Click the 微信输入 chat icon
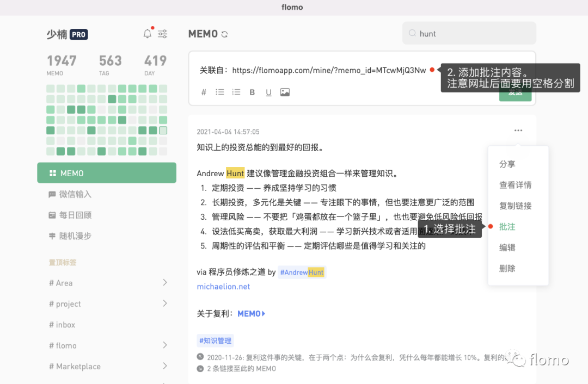 [x=52, y=194]
